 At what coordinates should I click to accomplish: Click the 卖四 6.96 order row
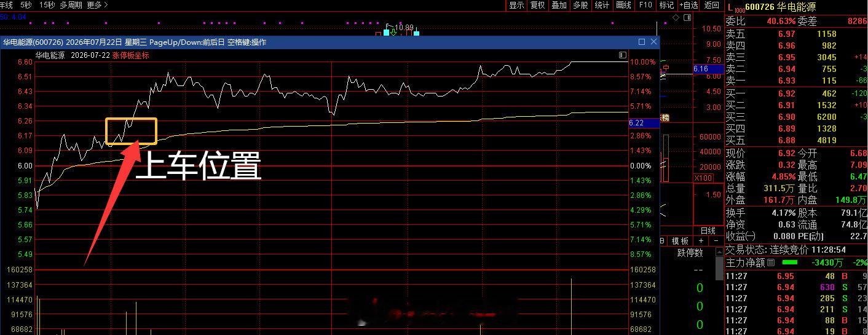[x=796, y=45]
